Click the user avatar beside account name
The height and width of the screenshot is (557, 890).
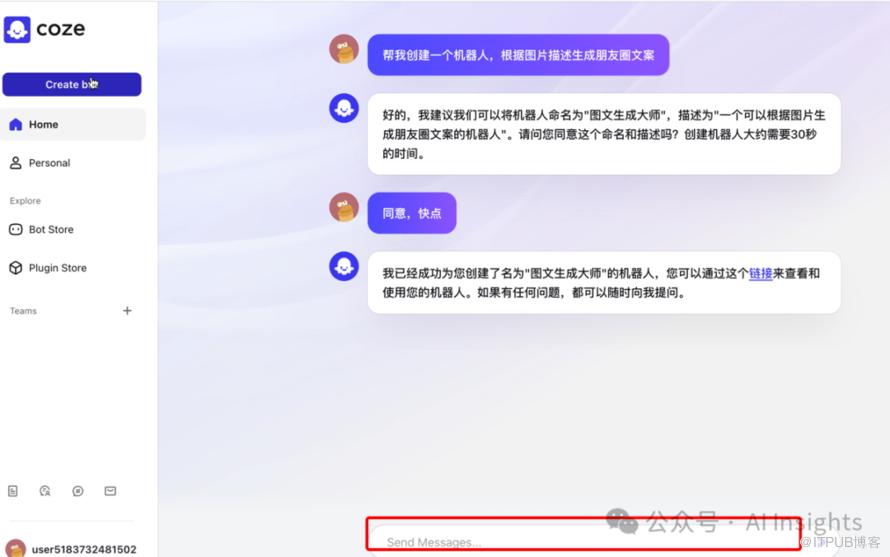pos(15,549)
